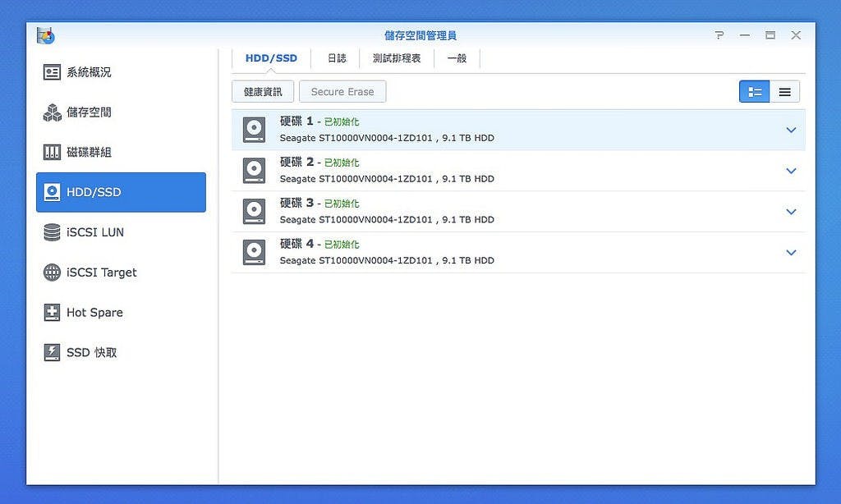
Task: Switch to the 日誌 log tab
Action: click(x=337, y=58)
